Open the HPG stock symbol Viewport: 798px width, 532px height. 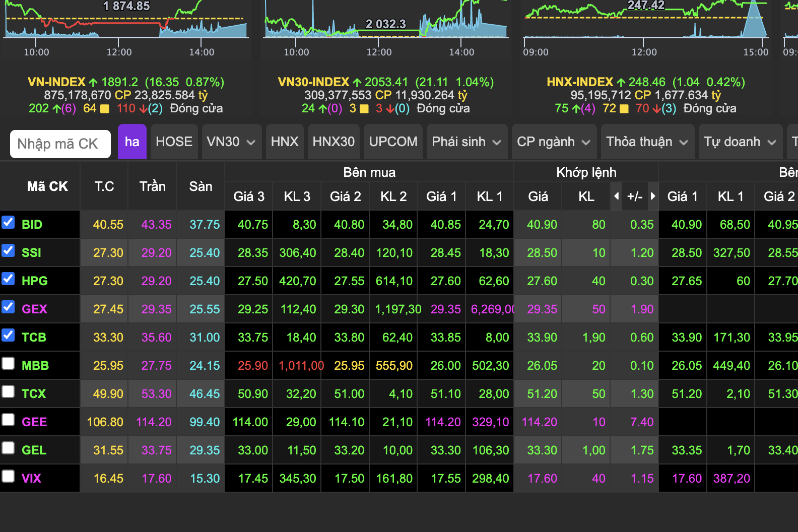click(x=35, y=281)
